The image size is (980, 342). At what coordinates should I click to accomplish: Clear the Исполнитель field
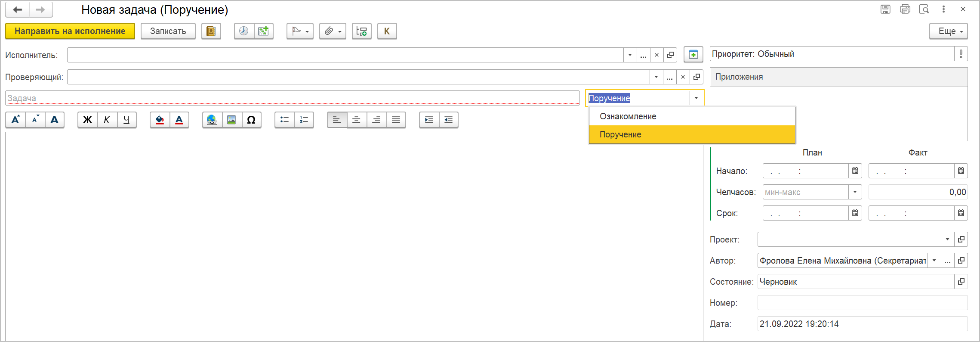pos(656,55)
